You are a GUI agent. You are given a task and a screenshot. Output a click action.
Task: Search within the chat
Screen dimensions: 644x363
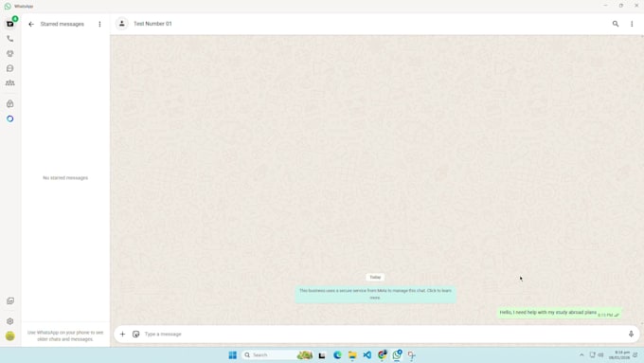pos(616,24)
